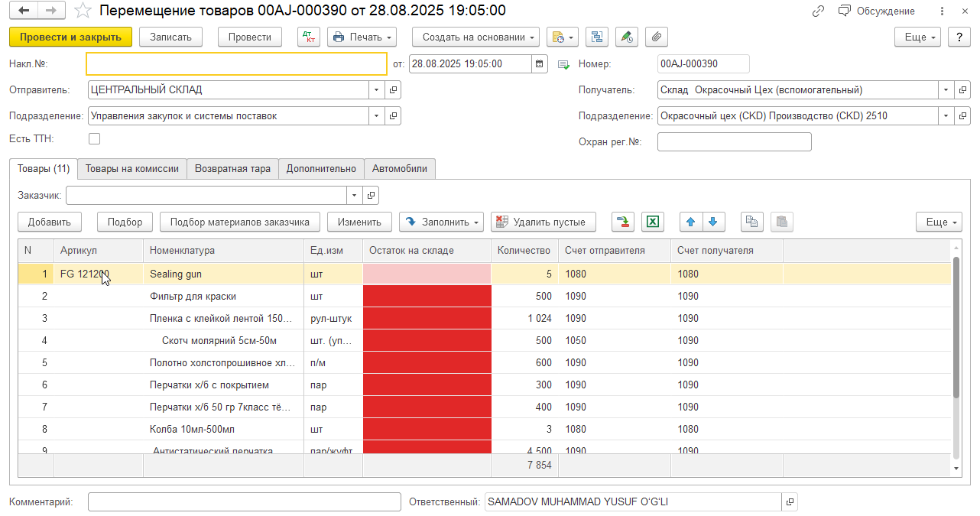Screen dimensions: 980x516
Task: Click Подбор материалов заказчика button
Action: [239, 222]
